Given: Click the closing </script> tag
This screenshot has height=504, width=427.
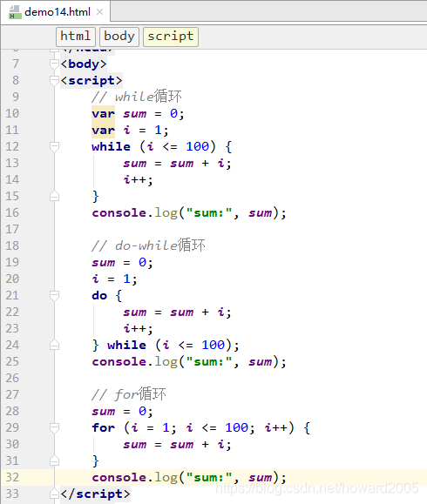Looking at the screenshot, I should point(95,494).
